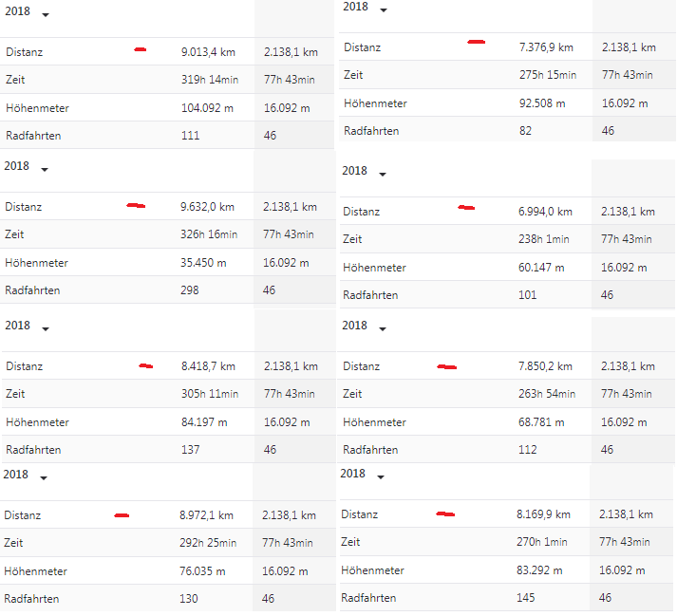The image size is (677, 616).
Task: Select the 238h 1min time entry
Action: pyautogui.click(x=544, y=240)
